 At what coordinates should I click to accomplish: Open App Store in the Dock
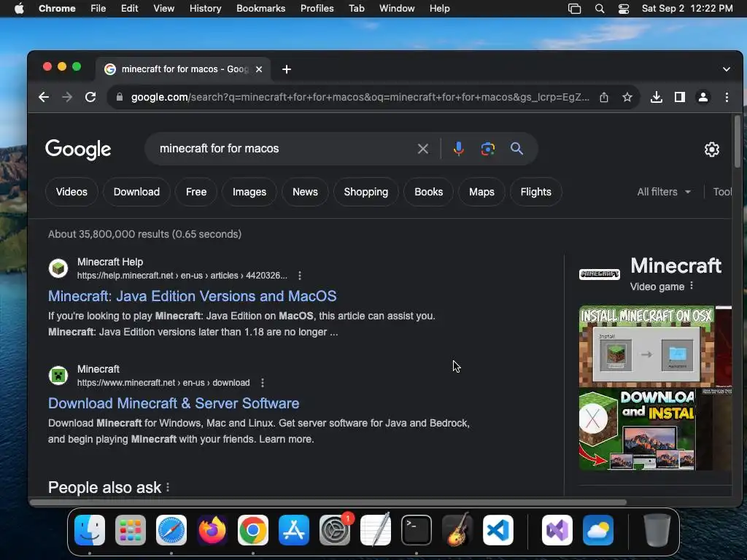tap(294, 530)
